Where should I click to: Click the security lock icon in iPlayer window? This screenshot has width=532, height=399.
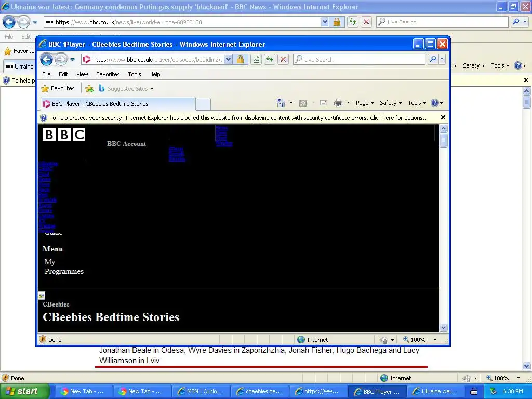240,60
